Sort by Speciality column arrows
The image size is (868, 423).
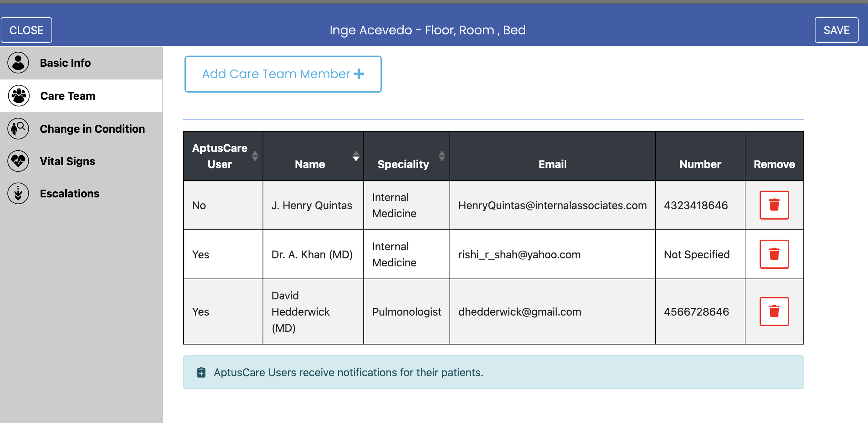(442, 156)
